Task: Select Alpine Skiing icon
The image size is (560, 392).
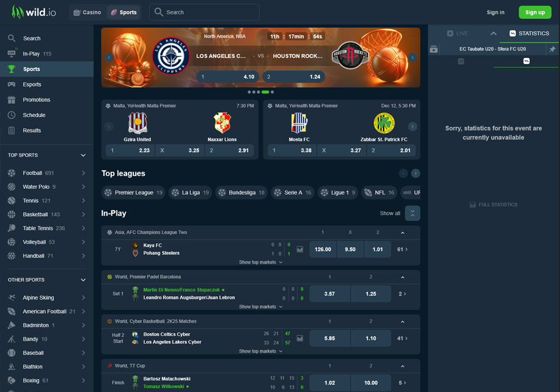Action: (x=11, y=297)
